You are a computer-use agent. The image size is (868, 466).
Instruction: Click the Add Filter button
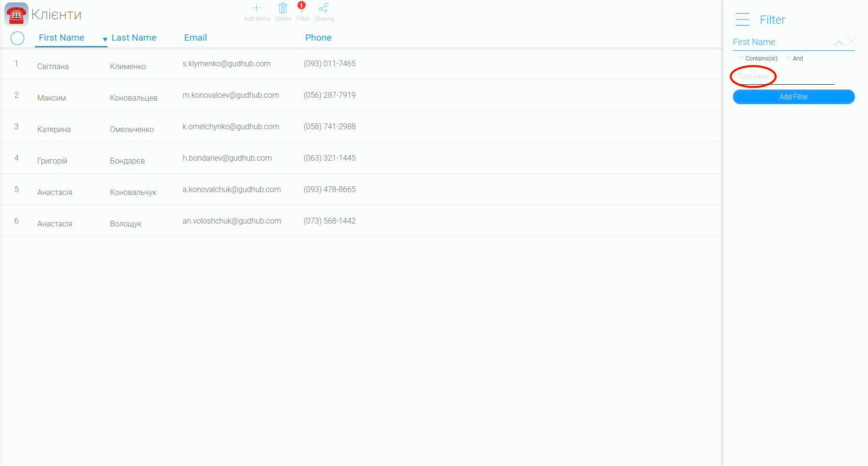click(x=793, y=97)
